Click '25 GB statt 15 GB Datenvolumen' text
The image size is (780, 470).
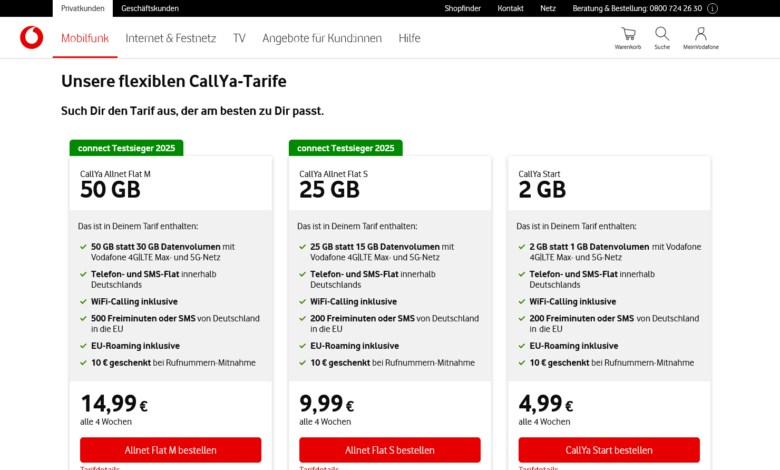(375, 247)
